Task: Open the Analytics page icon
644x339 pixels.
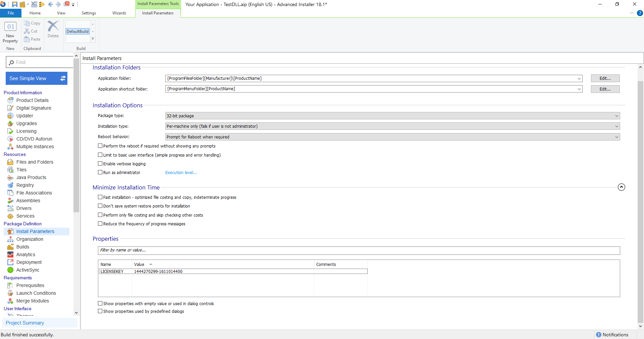Action: (x=10, y=255)
